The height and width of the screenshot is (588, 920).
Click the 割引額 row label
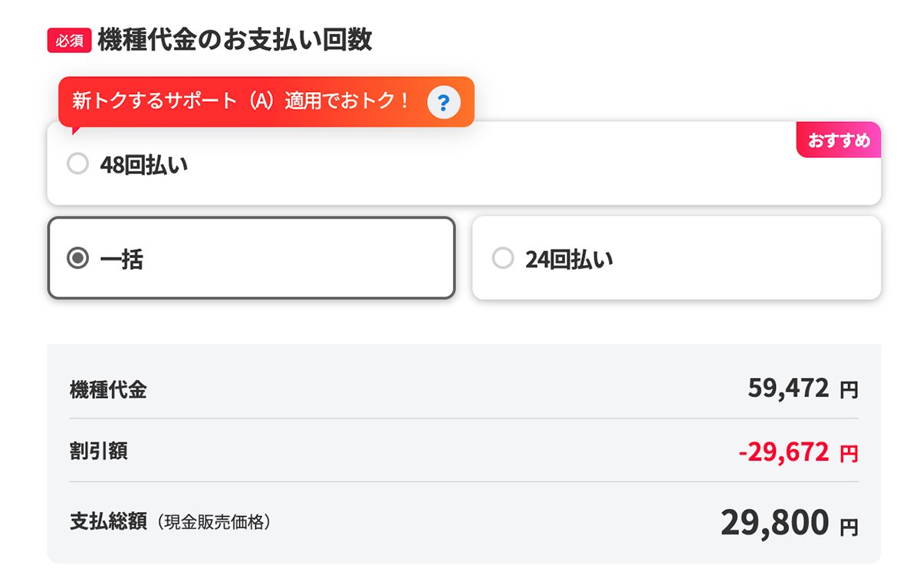point(98,452)
